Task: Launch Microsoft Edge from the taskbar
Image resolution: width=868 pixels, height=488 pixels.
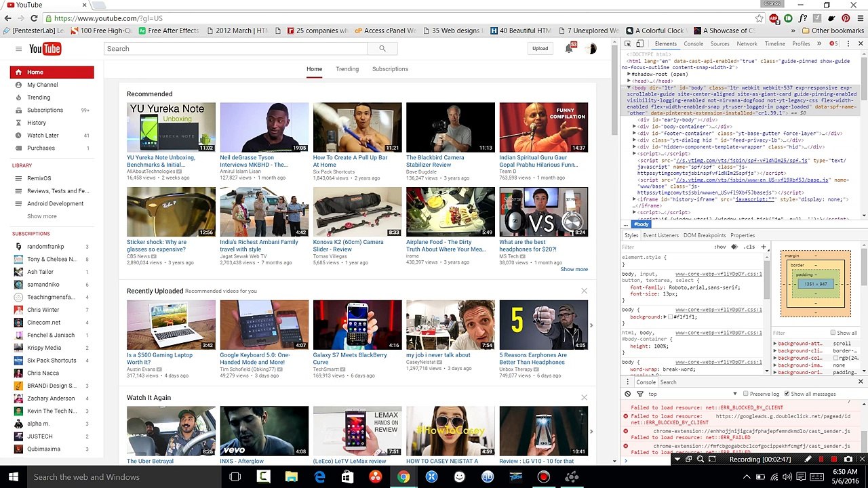Action: (319, 476)
